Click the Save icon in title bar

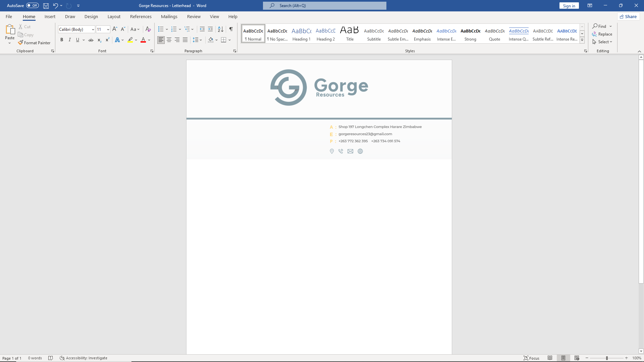(x=46, y=6)
